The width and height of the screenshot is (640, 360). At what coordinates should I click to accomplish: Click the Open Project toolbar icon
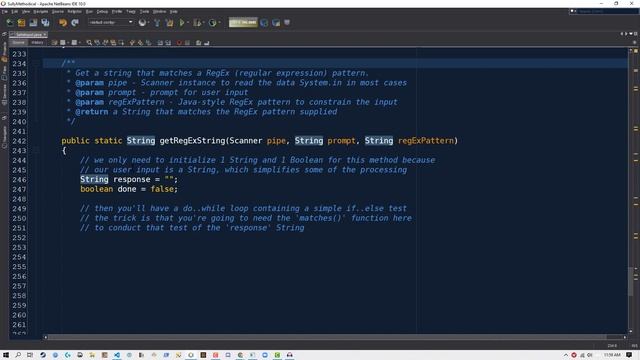point(33,23)
